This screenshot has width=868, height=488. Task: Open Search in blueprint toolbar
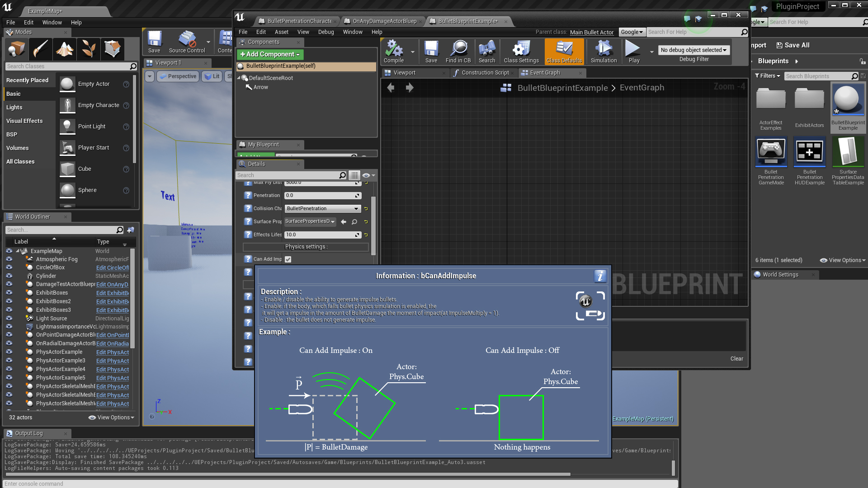click(487, 51)
